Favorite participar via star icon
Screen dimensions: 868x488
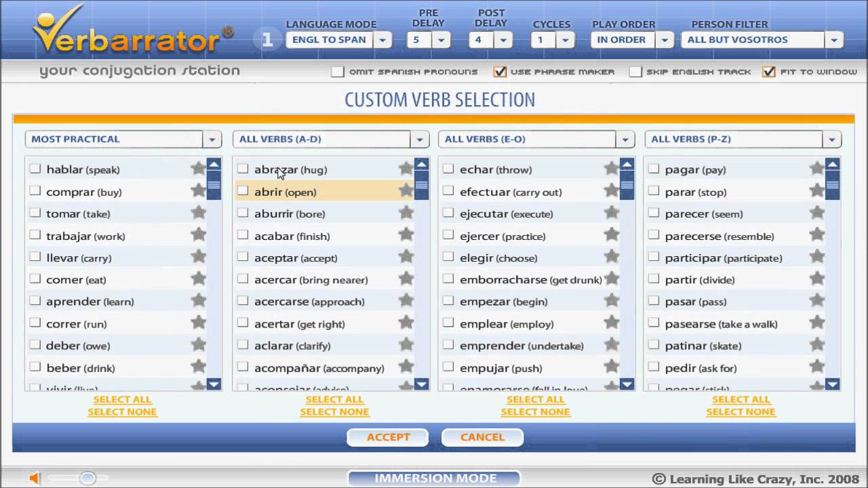(816, 257)
